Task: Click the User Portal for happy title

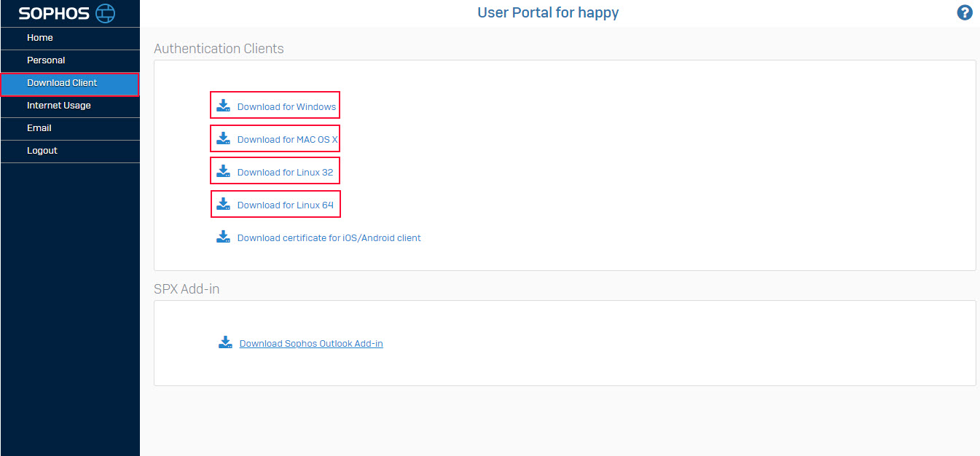Action: (548, 12)
